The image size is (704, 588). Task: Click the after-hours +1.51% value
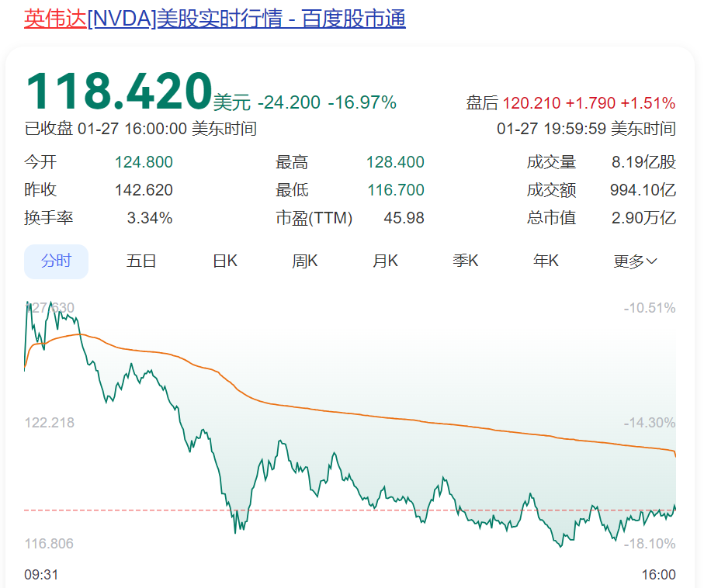(x=648, y=103)
